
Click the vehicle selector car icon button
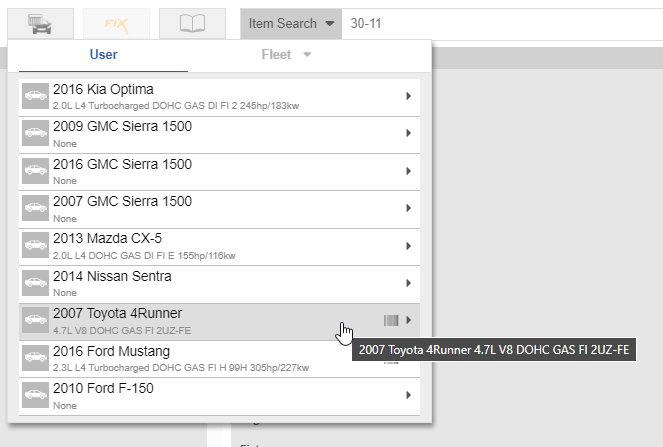(x=40, y=23)
